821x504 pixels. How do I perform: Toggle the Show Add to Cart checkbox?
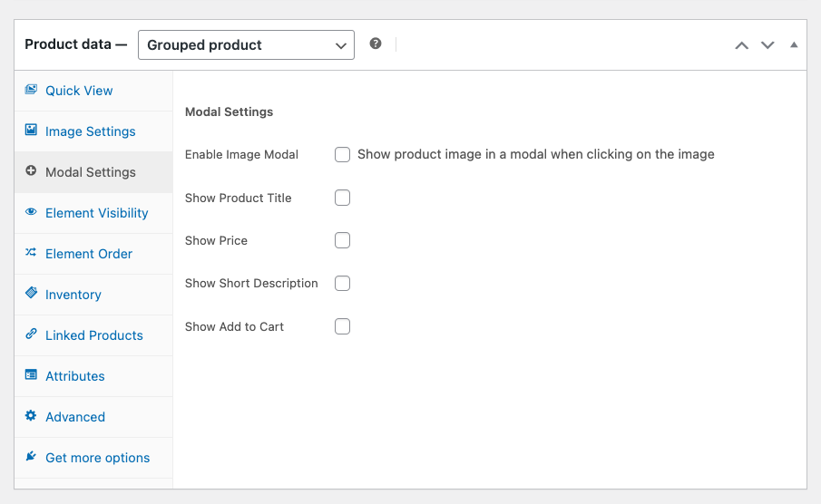click(342, 326)
